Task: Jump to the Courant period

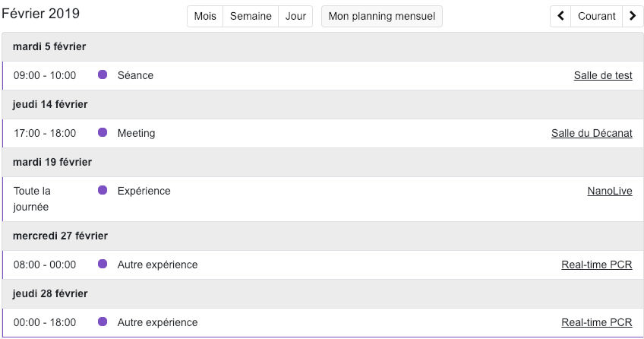Action: pyautogui.click(x=596, y=16)
